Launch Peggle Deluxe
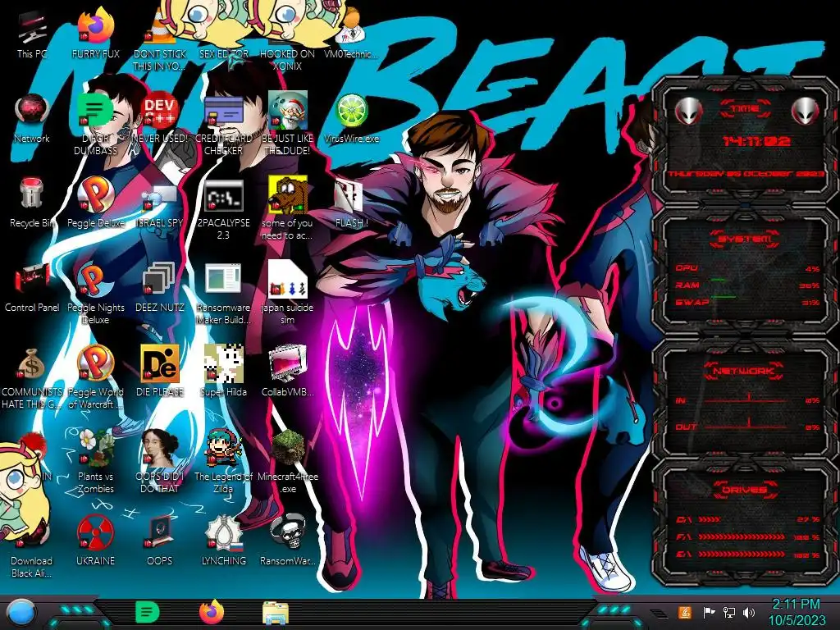 (x=95, y=203)
